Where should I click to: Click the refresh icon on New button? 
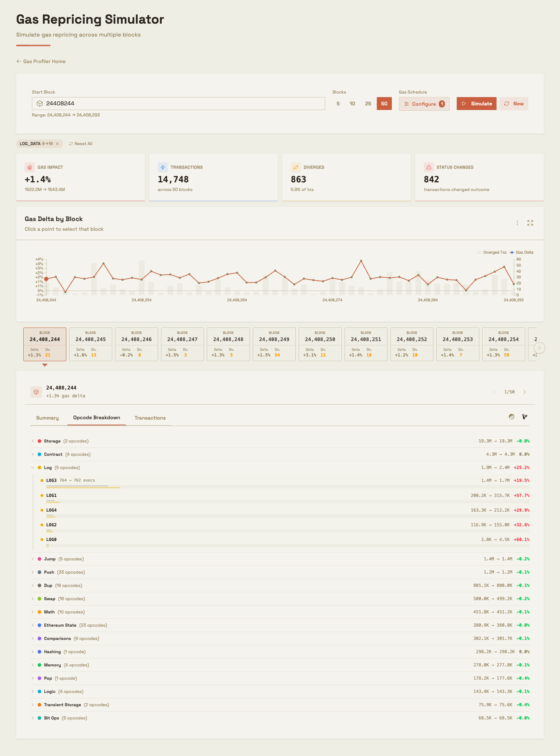[507, 104]
